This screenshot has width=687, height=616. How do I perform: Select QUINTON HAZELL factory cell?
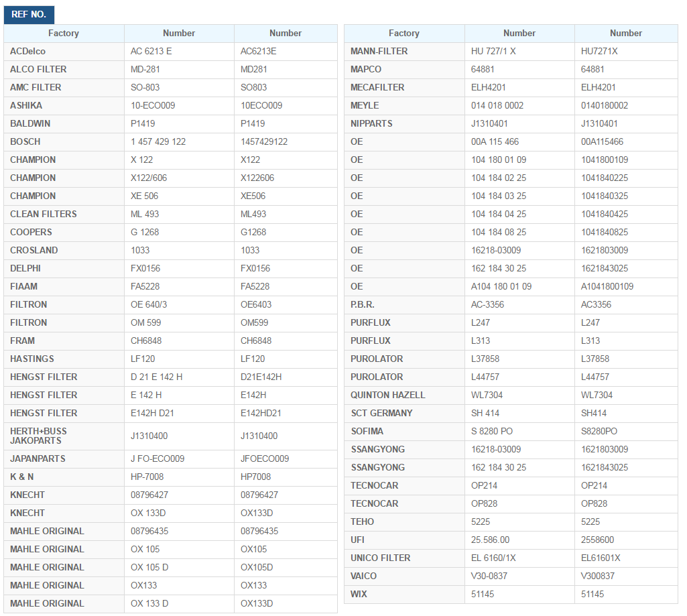pyautogui.click(x=404, y=395)
